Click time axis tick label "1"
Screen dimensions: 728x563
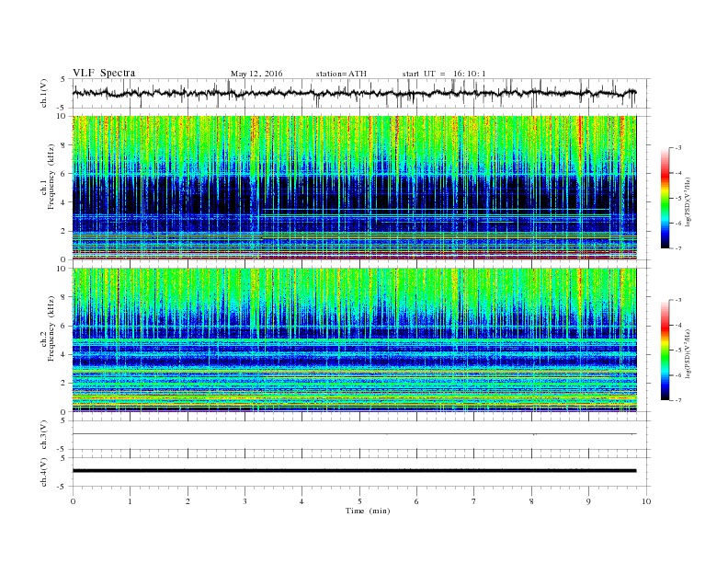[131, 501]
